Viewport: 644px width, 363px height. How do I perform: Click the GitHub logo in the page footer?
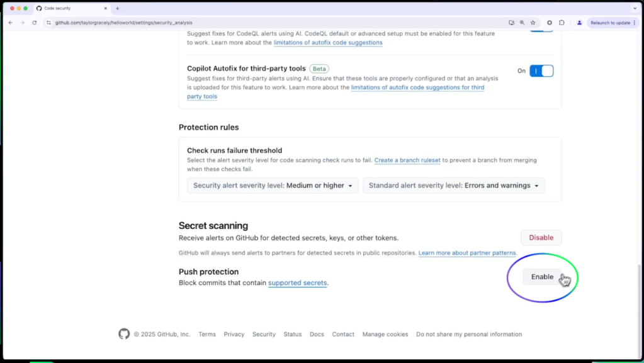(124, 334)
